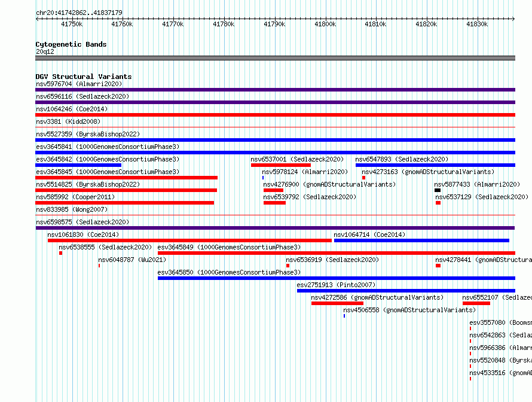532x402 pixels.
Task: Click the 41830k ruler label
Action: click(477, 24)
